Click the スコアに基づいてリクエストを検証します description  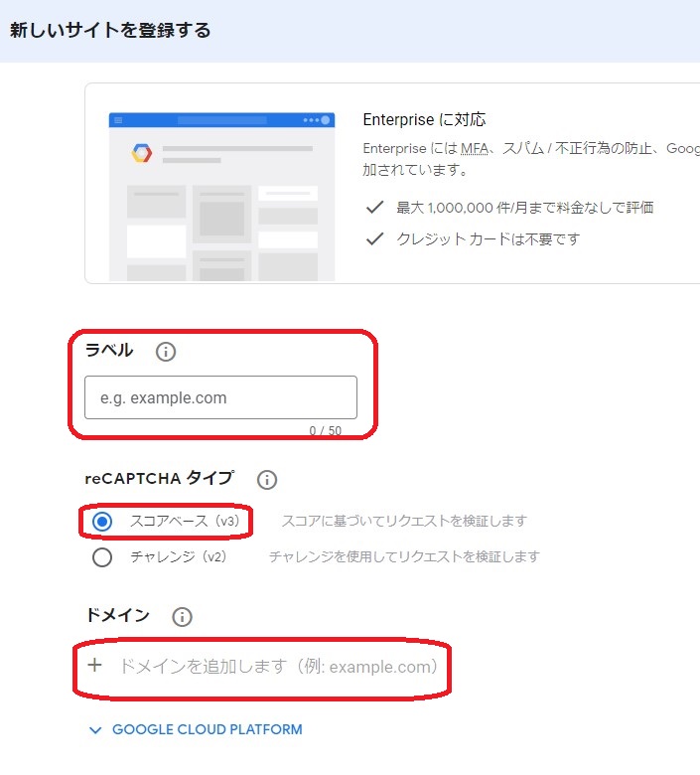tap(403, 521)
